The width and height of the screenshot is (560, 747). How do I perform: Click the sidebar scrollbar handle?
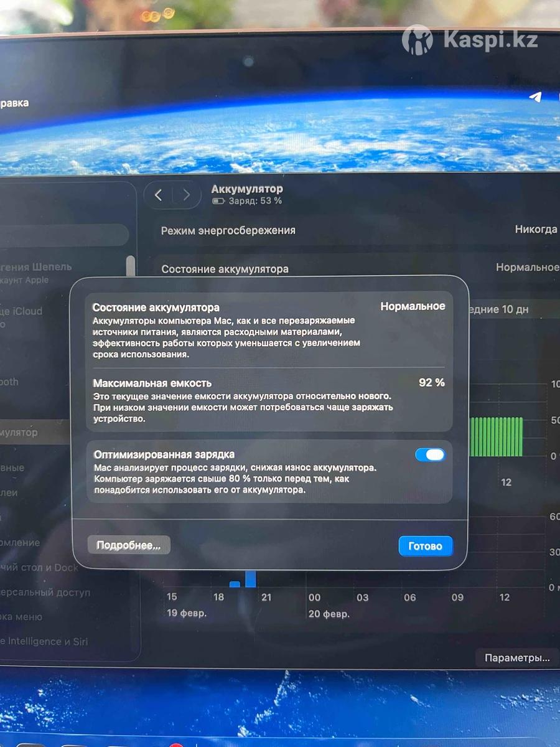(131, 268)
